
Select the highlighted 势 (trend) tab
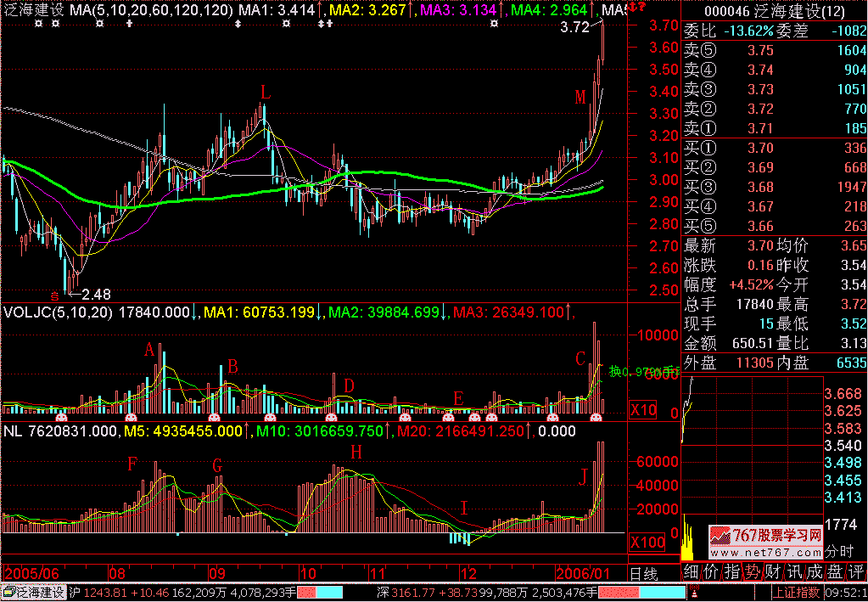pyautogui.click(x=752, y=571)
